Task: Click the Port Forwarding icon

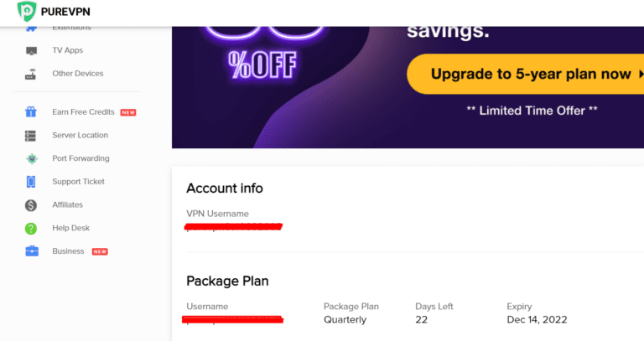Action: [31, 158]
